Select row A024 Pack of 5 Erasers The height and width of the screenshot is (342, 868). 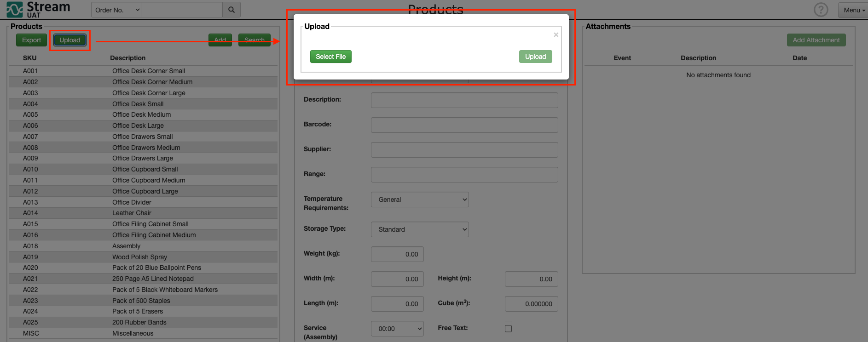[x=143, y=311]
